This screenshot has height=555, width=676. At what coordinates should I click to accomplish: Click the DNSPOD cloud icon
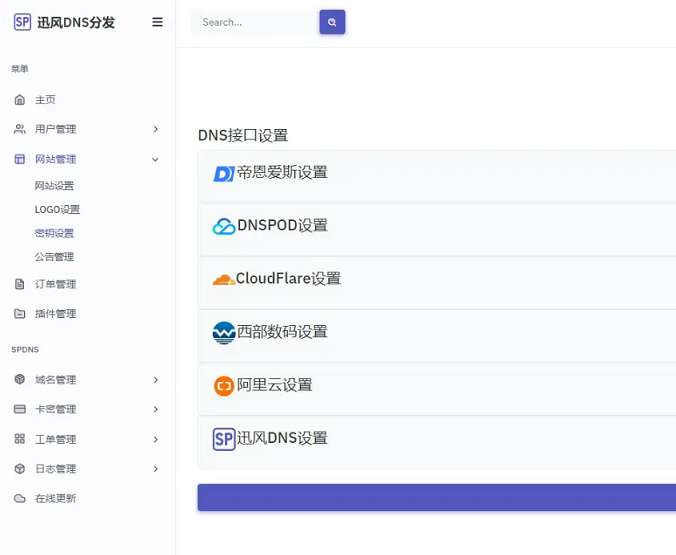(223, 226)
